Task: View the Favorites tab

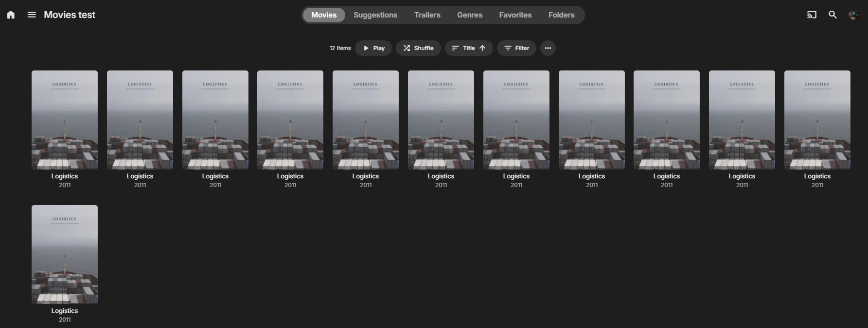Action: tap(515, 15)
